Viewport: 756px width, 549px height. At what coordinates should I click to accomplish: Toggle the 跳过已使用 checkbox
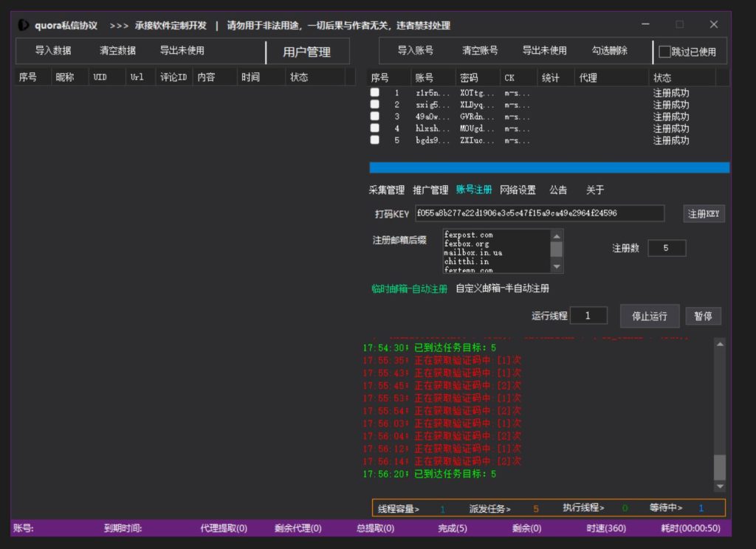coord(664,52)
